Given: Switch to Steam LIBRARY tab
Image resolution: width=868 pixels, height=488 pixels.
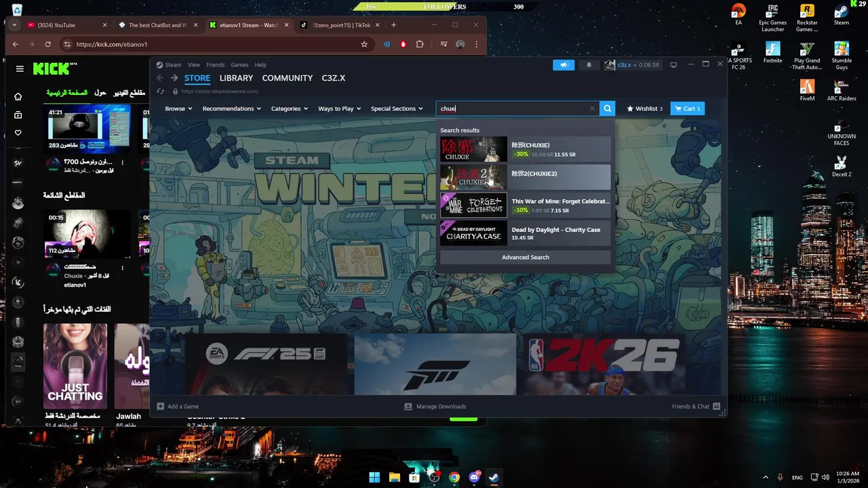Looking at the screenshot, I should pos(236,78).
